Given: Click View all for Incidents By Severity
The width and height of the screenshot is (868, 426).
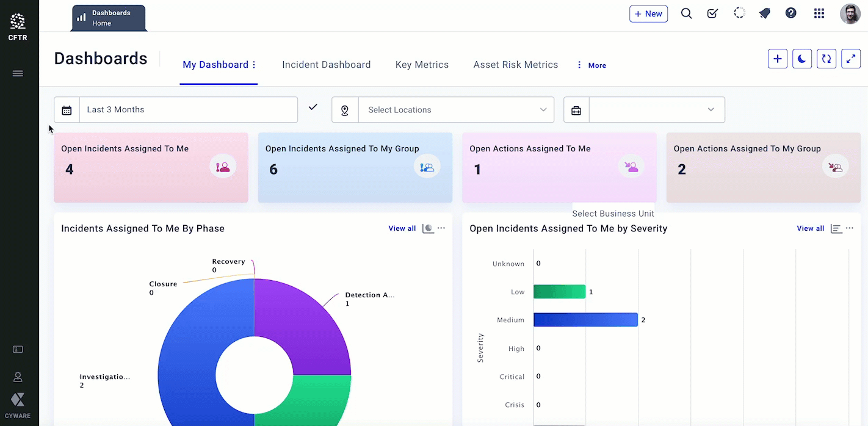Looking at the screenshot, I should 810,228.
